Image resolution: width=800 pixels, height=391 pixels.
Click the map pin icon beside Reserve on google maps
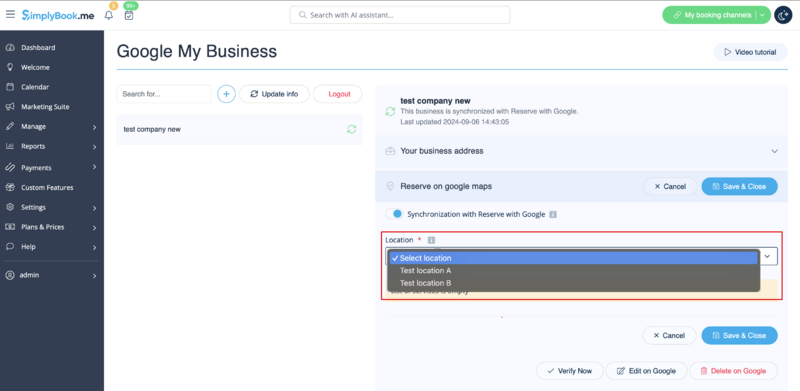(x=390, y=186)
